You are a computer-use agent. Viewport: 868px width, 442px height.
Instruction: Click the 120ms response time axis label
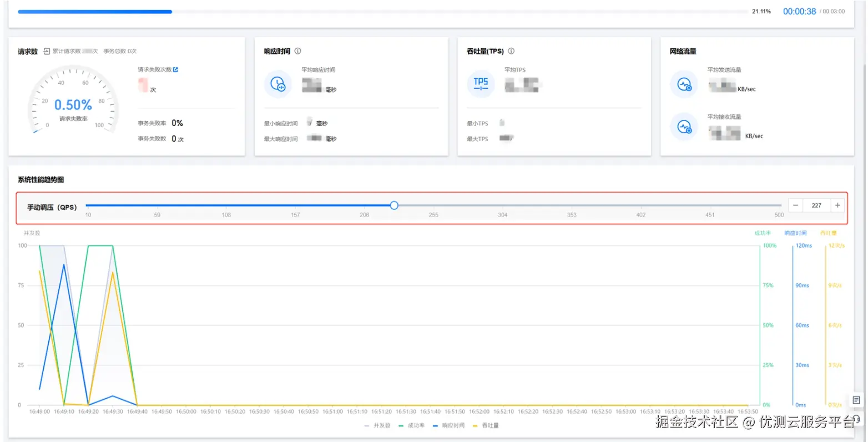[804, 245]
